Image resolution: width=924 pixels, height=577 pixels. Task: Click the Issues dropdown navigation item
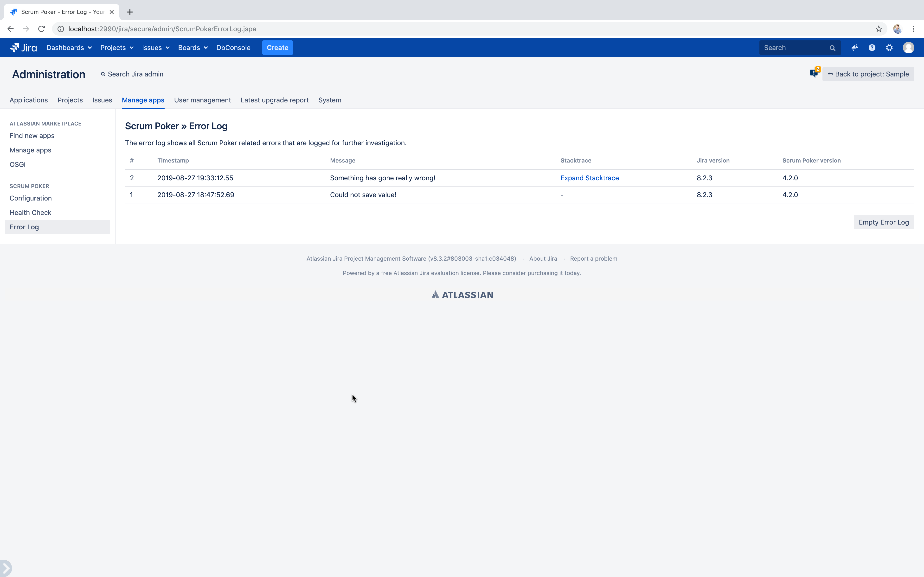click(156, 47)
